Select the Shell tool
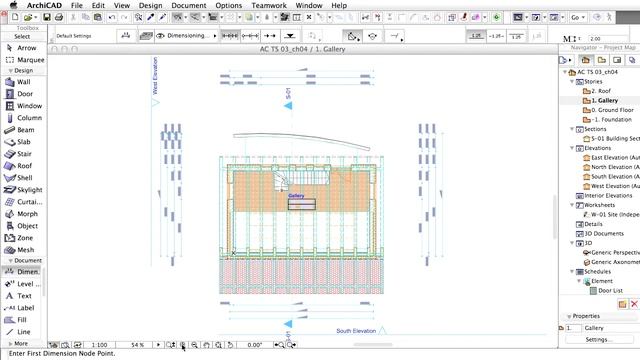This screenshot has height=360, width=640. tap(23, 178)
